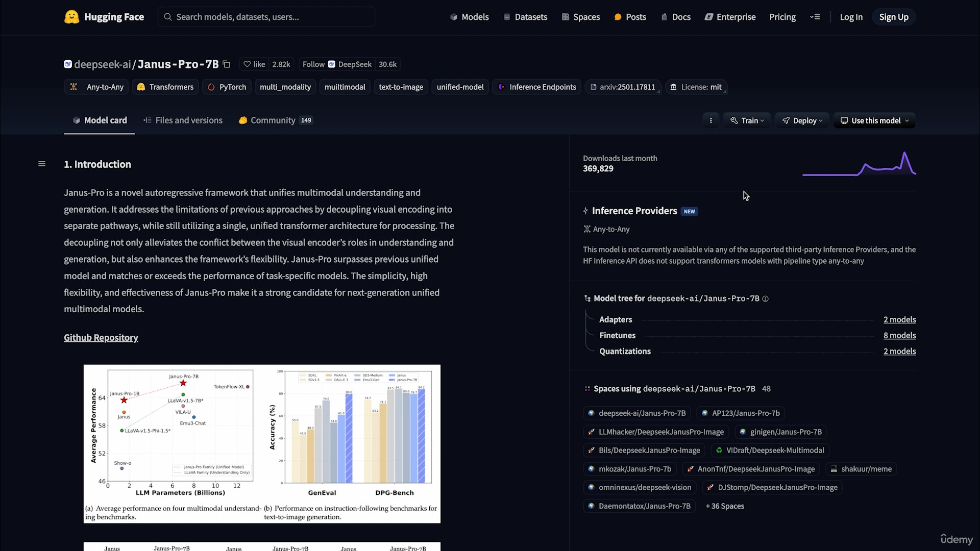The width and height of the screenshot is (980, 551).
Task: Click the heart like button
Action: coord(254,64)
